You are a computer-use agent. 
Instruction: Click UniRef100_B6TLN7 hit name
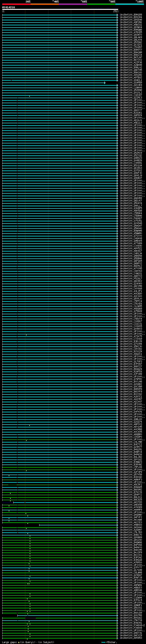[x=131, y=57]
